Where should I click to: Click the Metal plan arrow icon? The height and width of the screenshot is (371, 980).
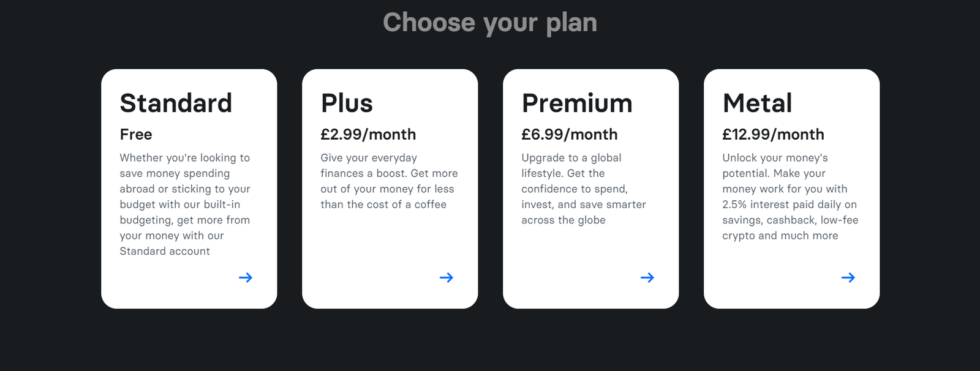(x=848, y=278)
